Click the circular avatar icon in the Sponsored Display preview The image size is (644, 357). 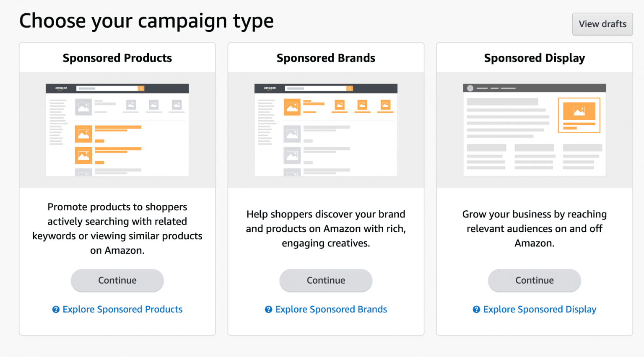(470, 88)
